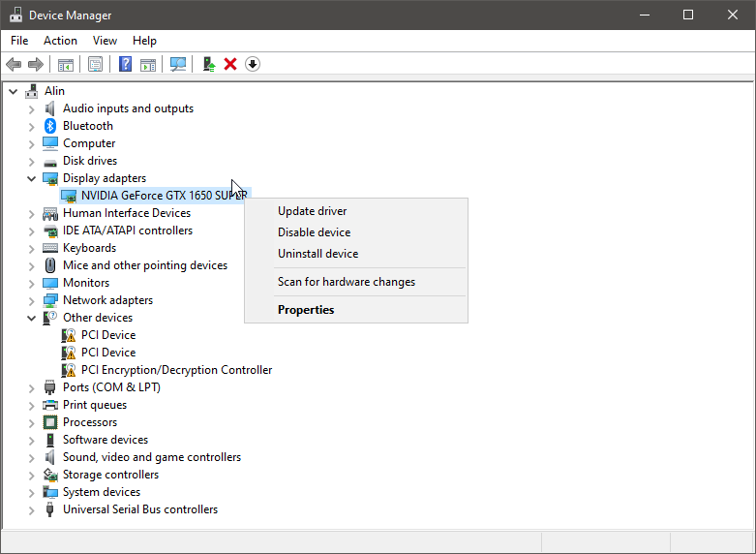Click the Show/Hide Console Tree icon

[x=66, y=64]
